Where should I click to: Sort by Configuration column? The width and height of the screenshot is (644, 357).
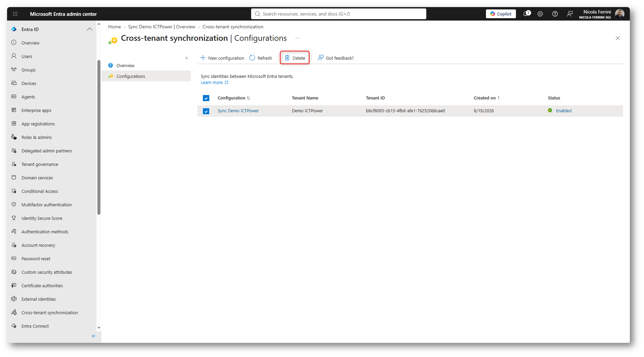pos(234,98)
